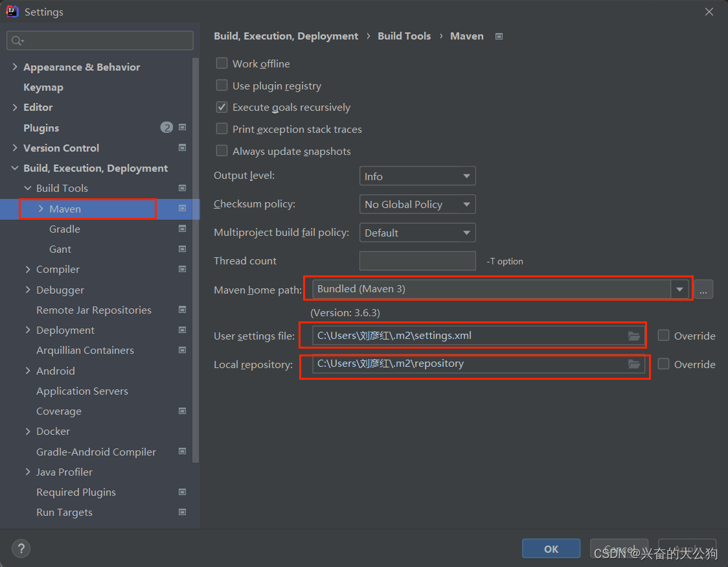
Task: Click Build, Execution, Deployment breadcrumb
Action: click(x=286, y=36)
